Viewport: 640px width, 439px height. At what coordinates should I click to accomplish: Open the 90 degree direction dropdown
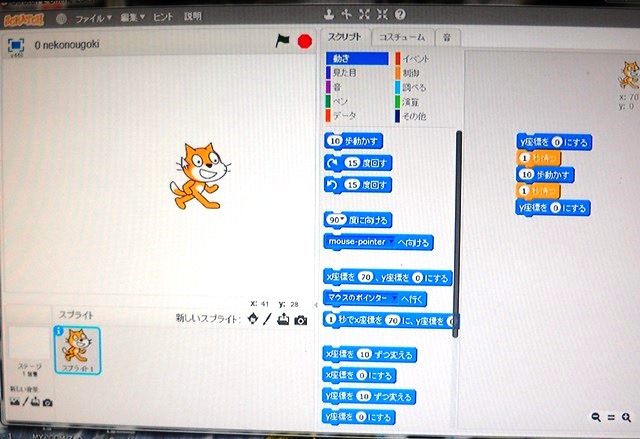[x=342, y=219]
